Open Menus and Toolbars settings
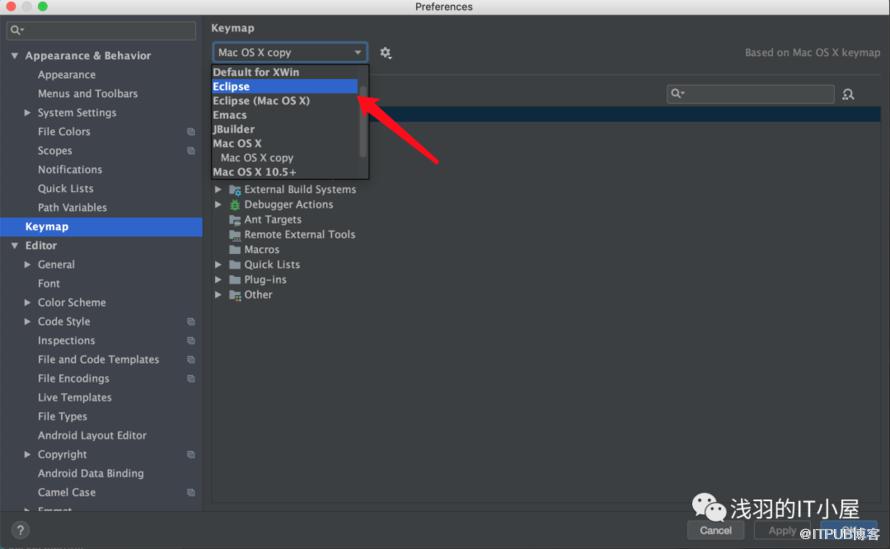This screenshot has height=549, width=890. click(87, 94)
